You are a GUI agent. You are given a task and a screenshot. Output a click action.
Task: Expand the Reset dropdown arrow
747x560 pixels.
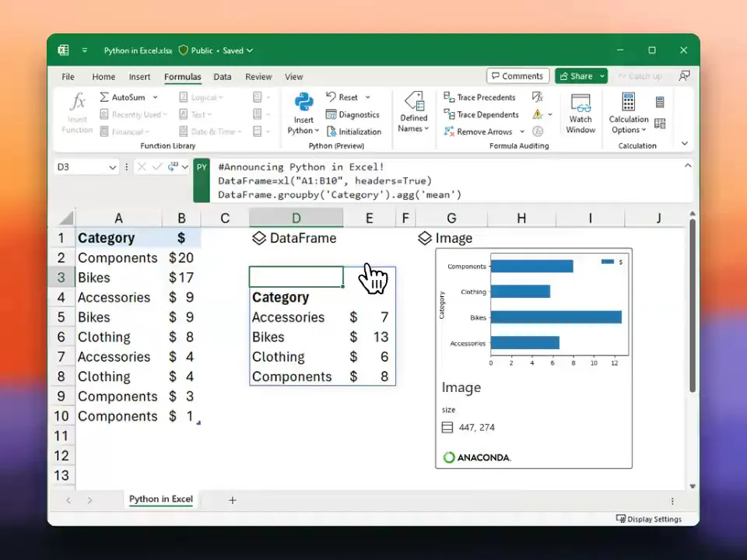pyautogui.click(x=366, y=97)
